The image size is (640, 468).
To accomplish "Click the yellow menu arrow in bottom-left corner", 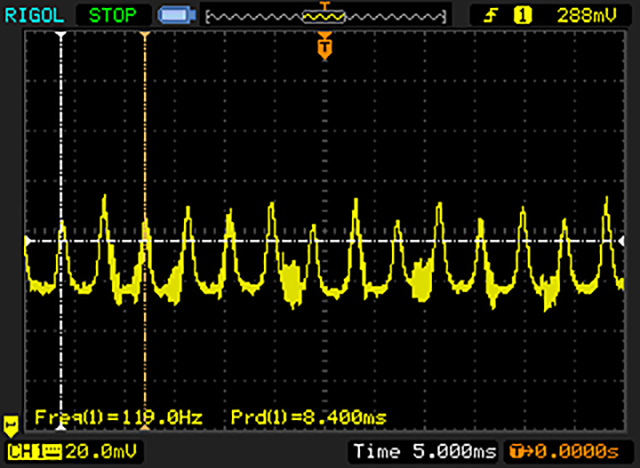I will click(x=12, y=425).
